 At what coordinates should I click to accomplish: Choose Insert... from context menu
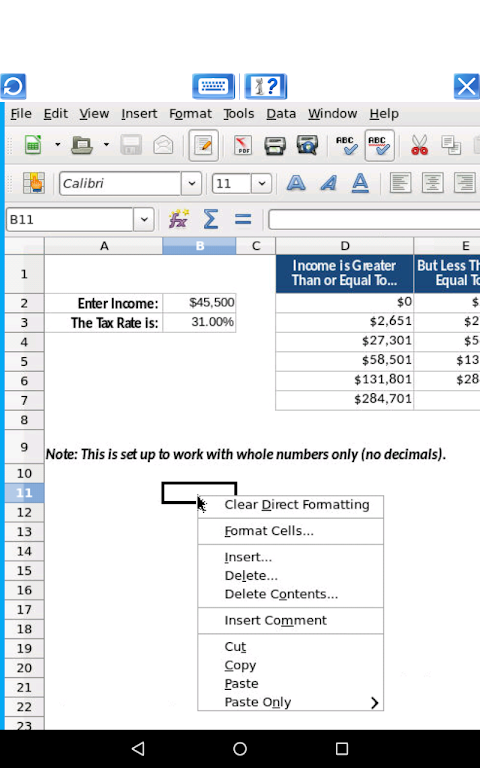[290, 557]
